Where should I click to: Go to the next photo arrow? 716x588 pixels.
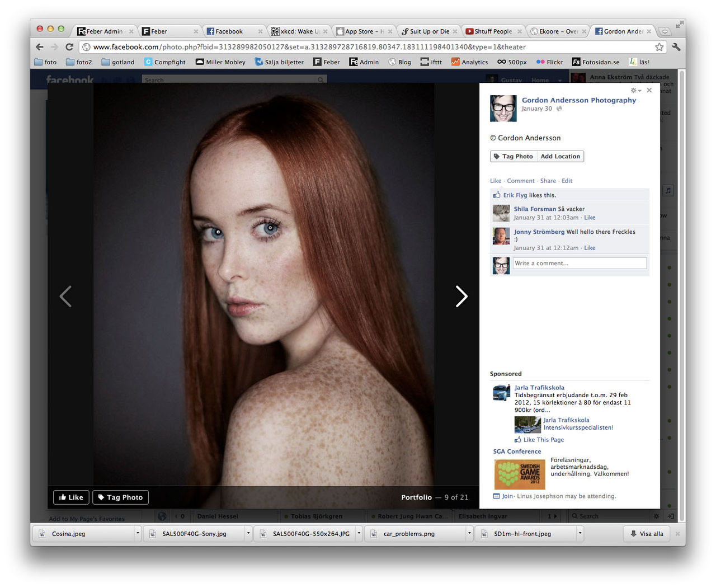click(x=461, y=297)
